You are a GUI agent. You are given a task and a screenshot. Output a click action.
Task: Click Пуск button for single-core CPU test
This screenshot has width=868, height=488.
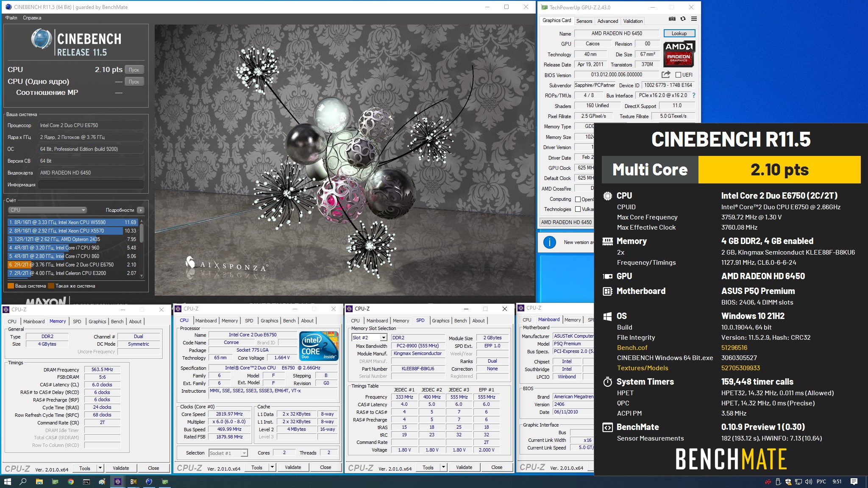point(134,82)
